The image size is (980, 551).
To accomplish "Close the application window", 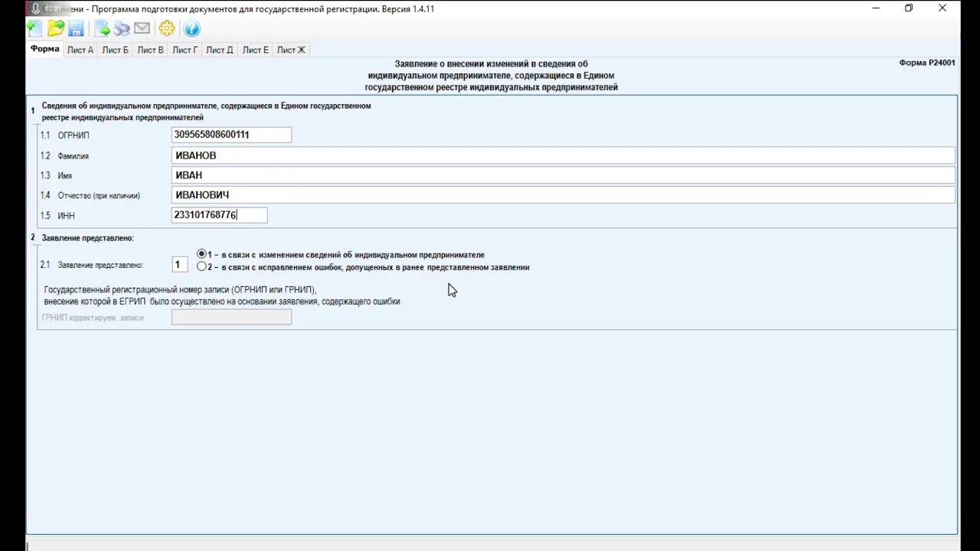I will (x=942, y=8).
